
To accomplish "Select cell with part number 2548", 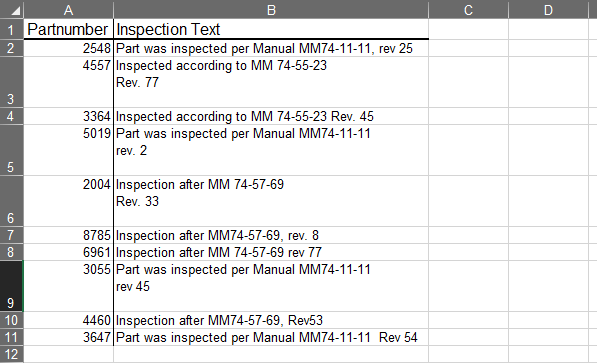I will click(x=69, y=48).
